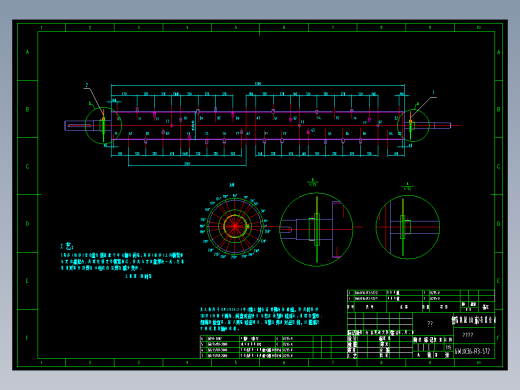The width and height of the screenshot is (520, 390).
Task: Select the shaft's left keyway stub end
Action: [x=79, y=126]
